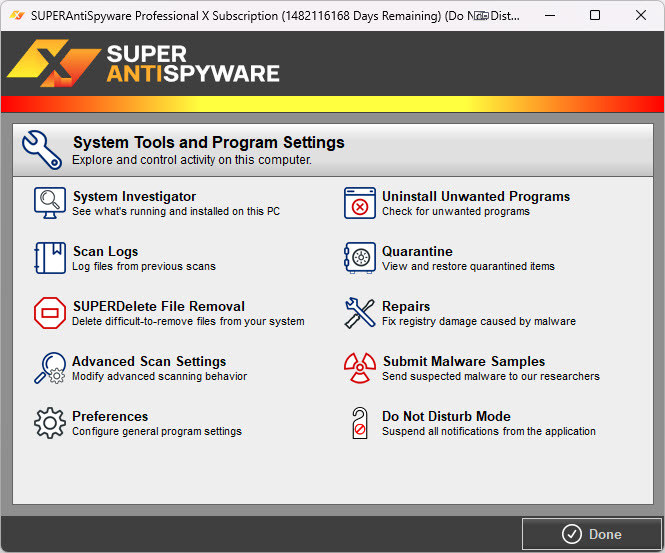The height and width of the screenshot is (553, 665).
Task: Select SUPERDelete File Removal label
Action: [x=158, y=307]
